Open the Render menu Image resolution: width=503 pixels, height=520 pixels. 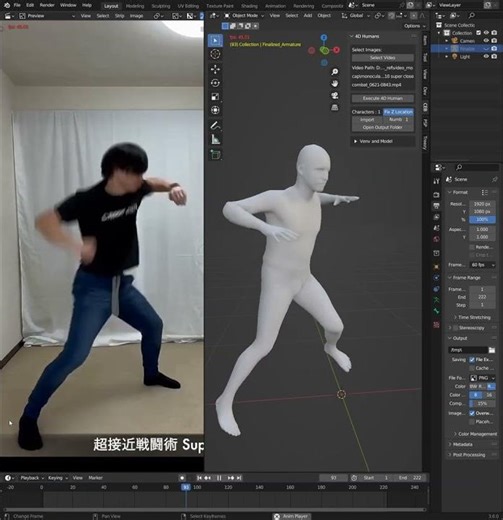pyautogui.click(x=47, y=5)
